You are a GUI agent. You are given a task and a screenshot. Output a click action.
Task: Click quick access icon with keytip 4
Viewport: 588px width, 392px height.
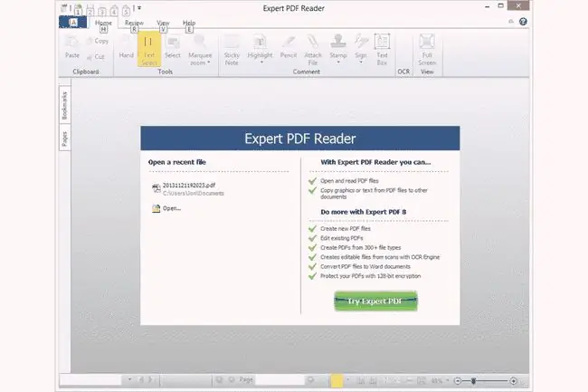(114, 8)
